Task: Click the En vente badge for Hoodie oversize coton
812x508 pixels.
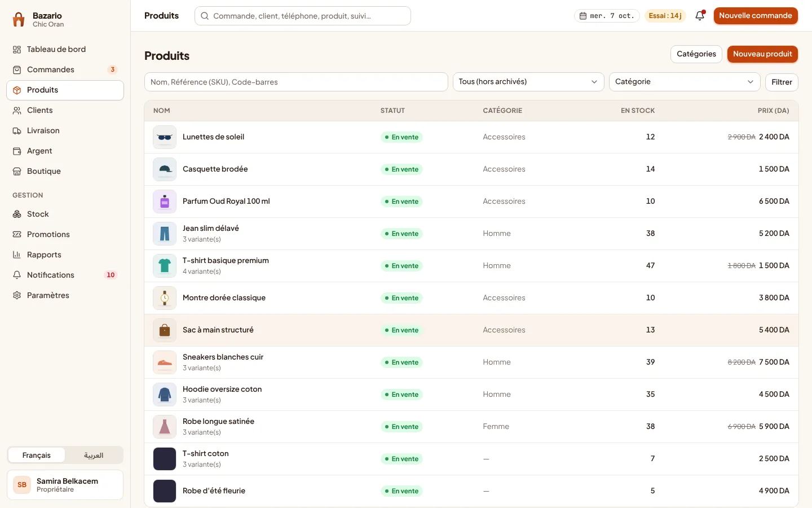Action: 401,395
